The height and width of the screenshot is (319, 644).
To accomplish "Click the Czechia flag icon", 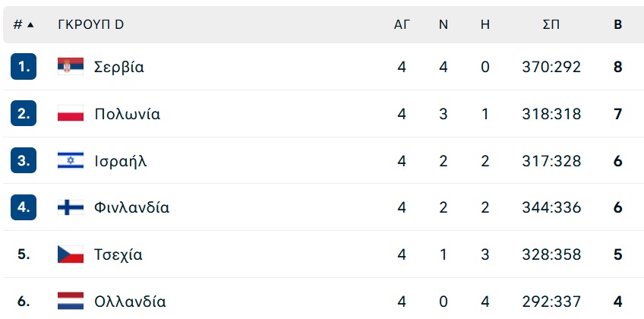I will pyautogui.click(x=71, y=254).
